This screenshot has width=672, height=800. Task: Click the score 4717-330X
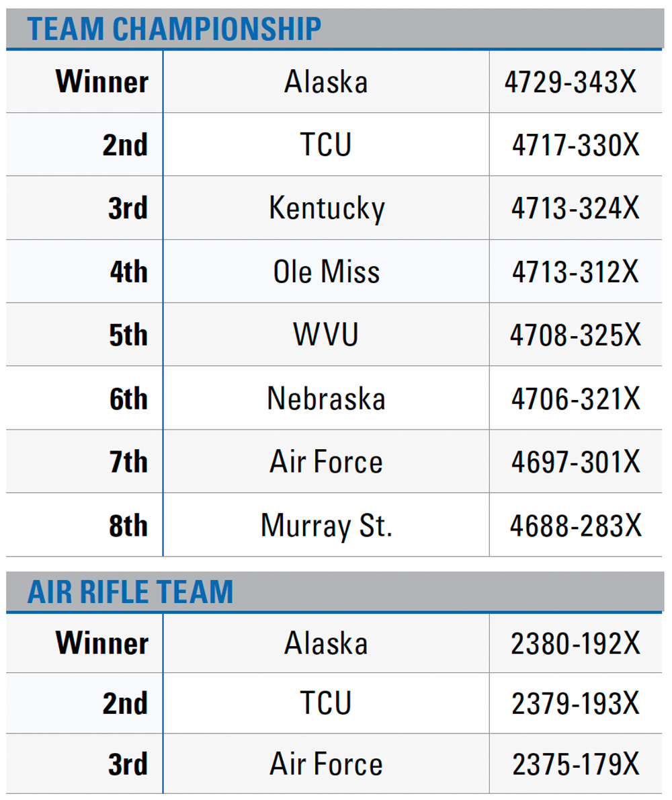click(576, 145)
